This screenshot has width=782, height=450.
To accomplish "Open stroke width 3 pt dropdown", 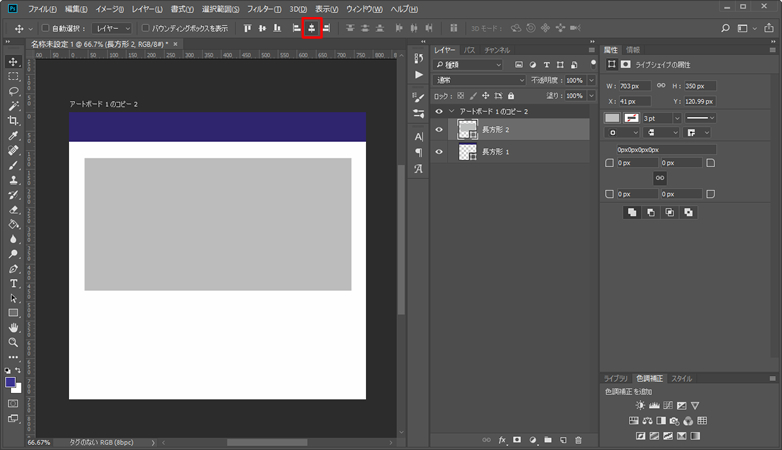I will [677, 118].
